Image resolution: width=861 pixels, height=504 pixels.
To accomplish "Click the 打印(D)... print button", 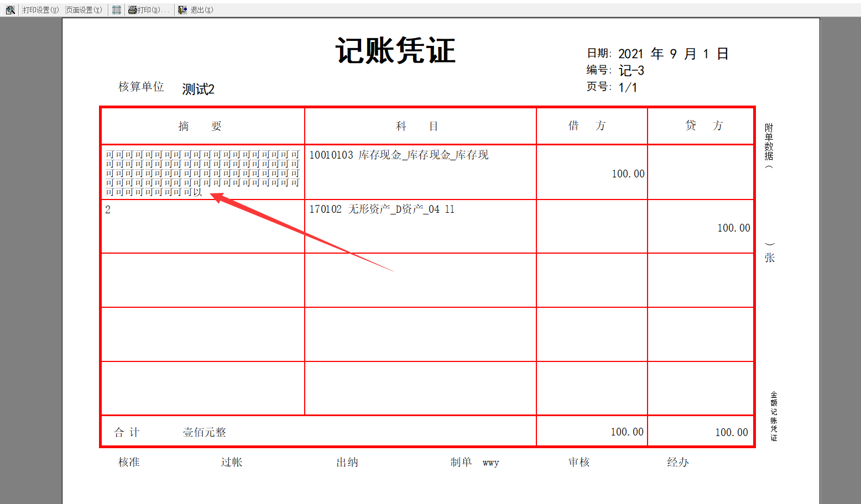I will pyautogui.click(x=149, y=10).
